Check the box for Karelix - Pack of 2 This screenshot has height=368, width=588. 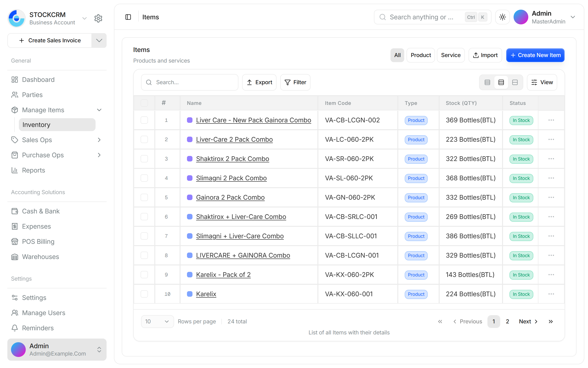pyautogui.click(x=144, y=275)
